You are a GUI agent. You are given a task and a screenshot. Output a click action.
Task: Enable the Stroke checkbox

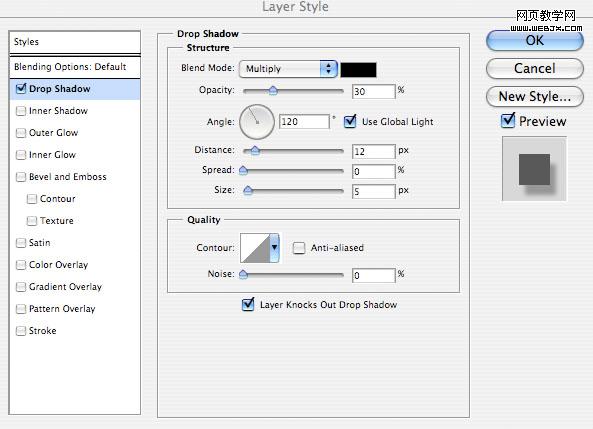coord(21,331)
